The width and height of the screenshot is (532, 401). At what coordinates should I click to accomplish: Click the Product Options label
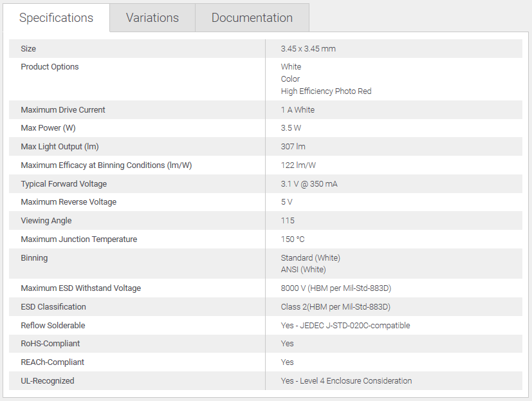coord(50,67)
